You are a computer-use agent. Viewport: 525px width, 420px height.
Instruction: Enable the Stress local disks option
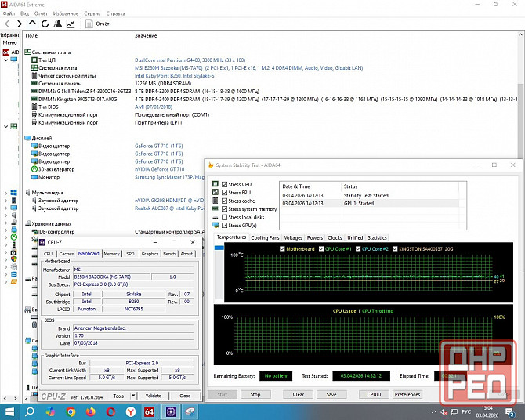[x=226, y=217]
